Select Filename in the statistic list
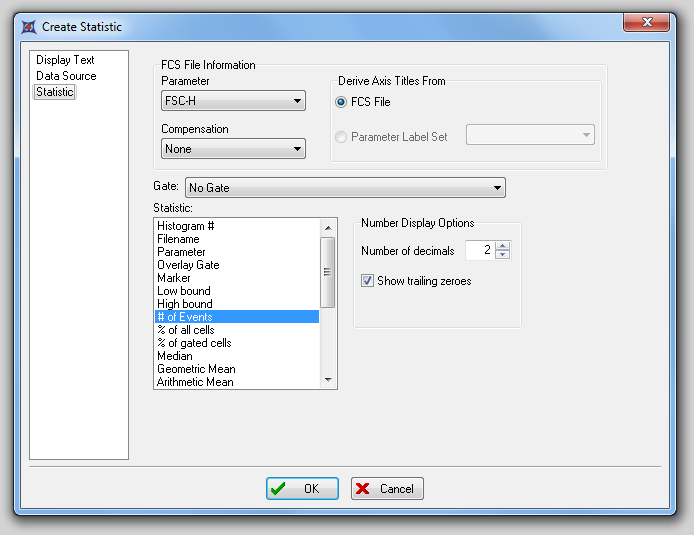694x535 pixels. point(237,239)
